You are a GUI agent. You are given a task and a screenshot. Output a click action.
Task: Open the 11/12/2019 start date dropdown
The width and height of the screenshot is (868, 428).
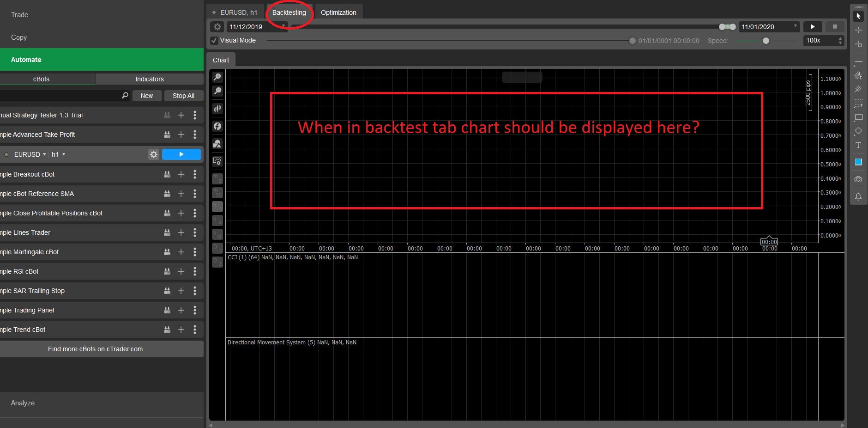(257, 27)
